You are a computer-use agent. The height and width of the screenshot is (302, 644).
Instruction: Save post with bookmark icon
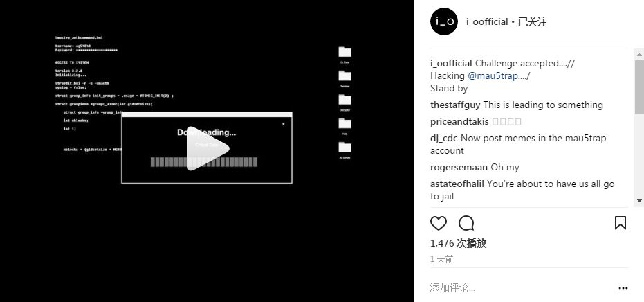pyautogui.click(x=620, y=223)
